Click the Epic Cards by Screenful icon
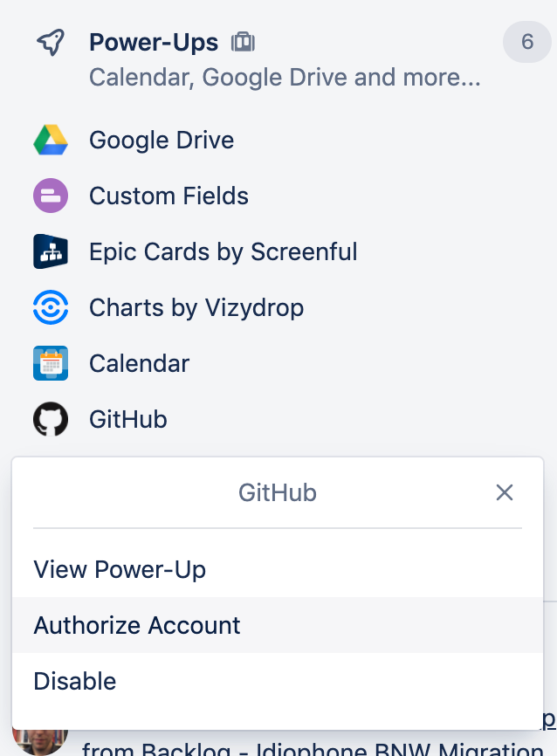557x756 pixels. pos(50,251)
